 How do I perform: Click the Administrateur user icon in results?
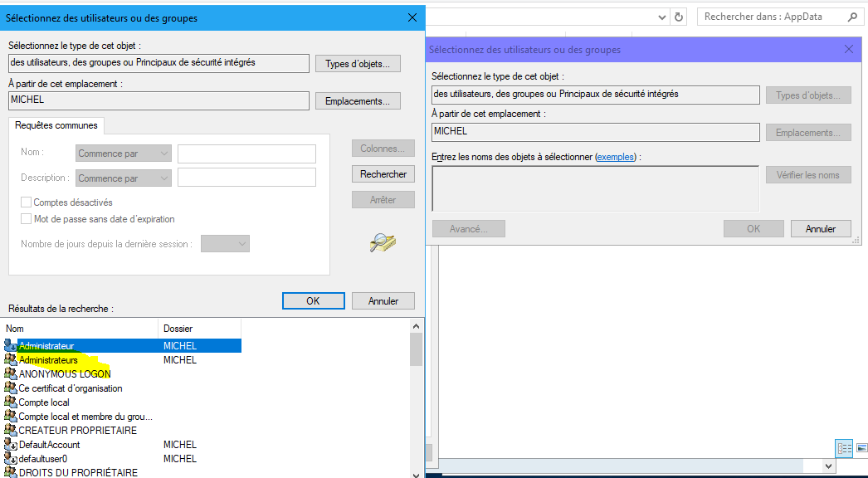click(x=11, y=345)
